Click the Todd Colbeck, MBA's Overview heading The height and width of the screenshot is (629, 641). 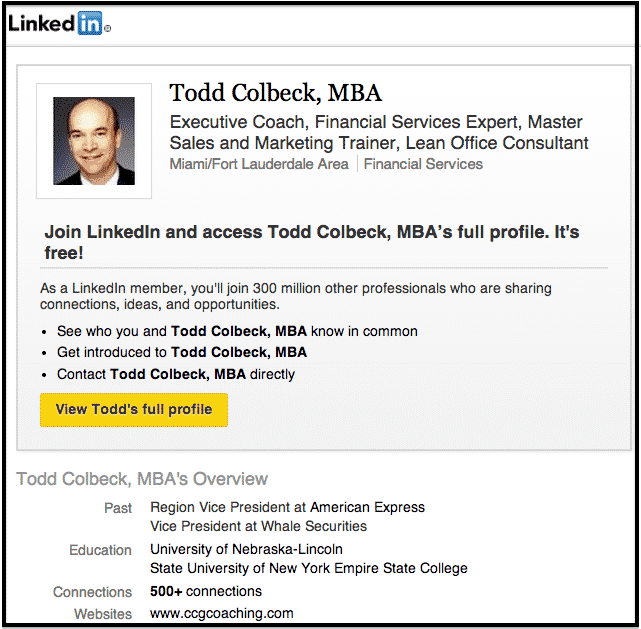[142, 479]
